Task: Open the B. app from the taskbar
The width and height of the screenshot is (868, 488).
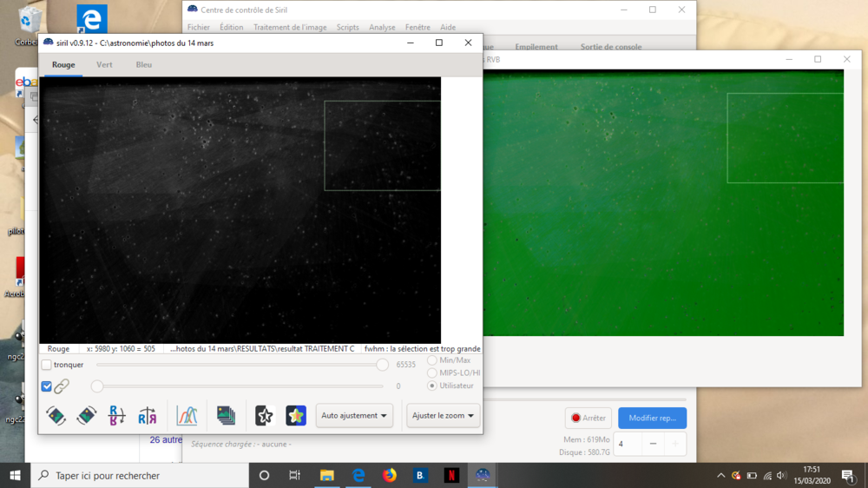Action: (x=421, y=475)
